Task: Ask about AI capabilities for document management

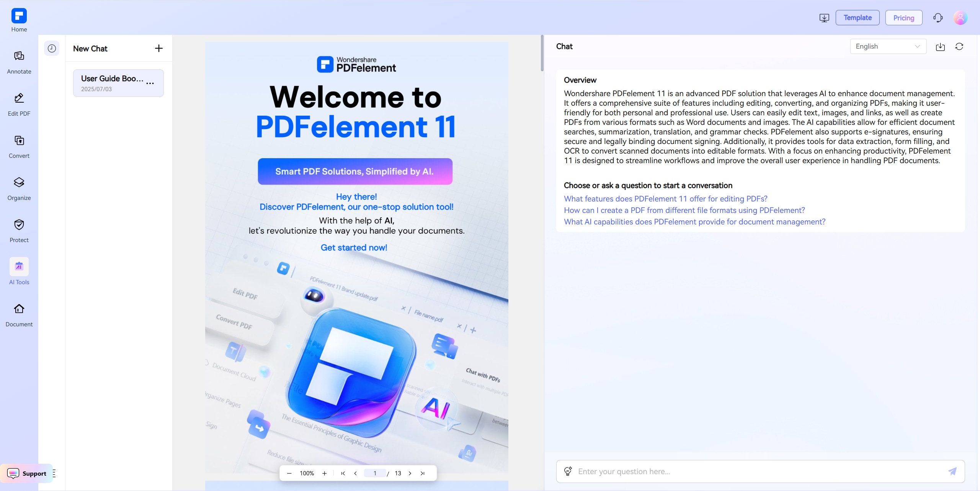Action: (x=694, y=222)
